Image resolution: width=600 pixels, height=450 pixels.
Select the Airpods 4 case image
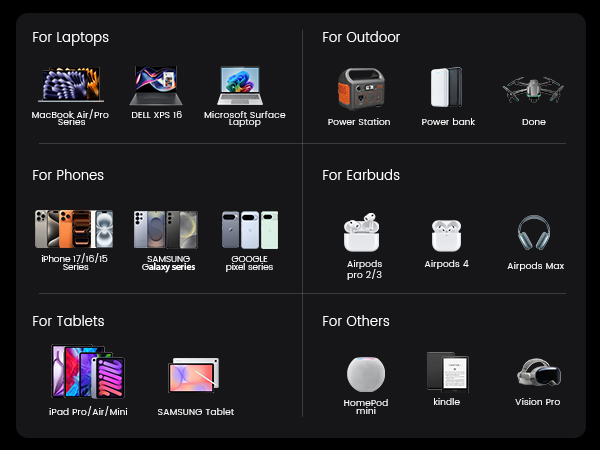pyautogui.click(x=446, y=235)
